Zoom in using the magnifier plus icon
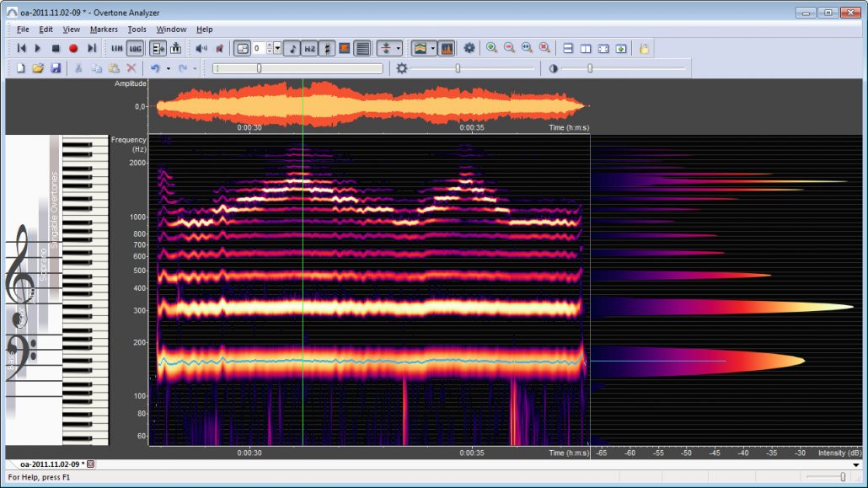The height and width of the screenshot is (488, 868). (x=490, y=48)
